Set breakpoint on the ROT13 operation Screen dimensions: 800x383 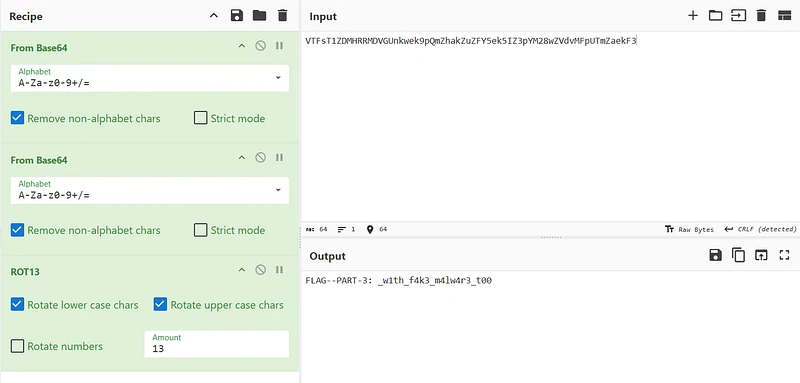(279, 270)
